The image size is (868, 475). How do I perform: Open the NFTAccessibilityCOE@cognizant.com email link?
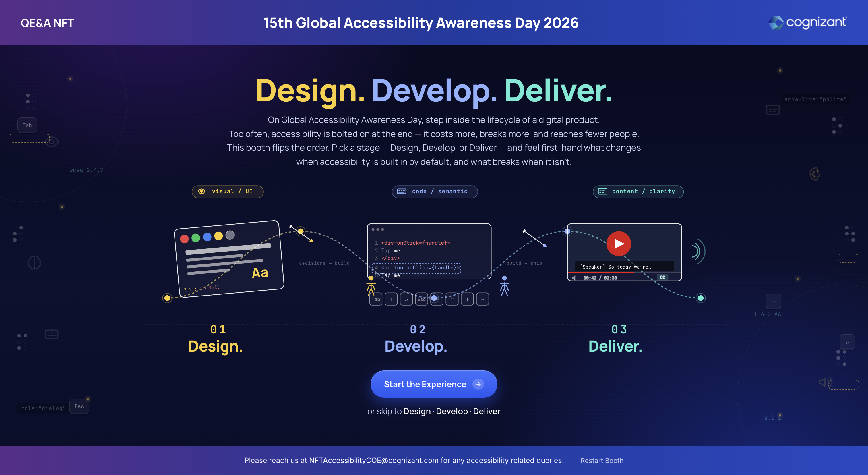click(374, 461)
